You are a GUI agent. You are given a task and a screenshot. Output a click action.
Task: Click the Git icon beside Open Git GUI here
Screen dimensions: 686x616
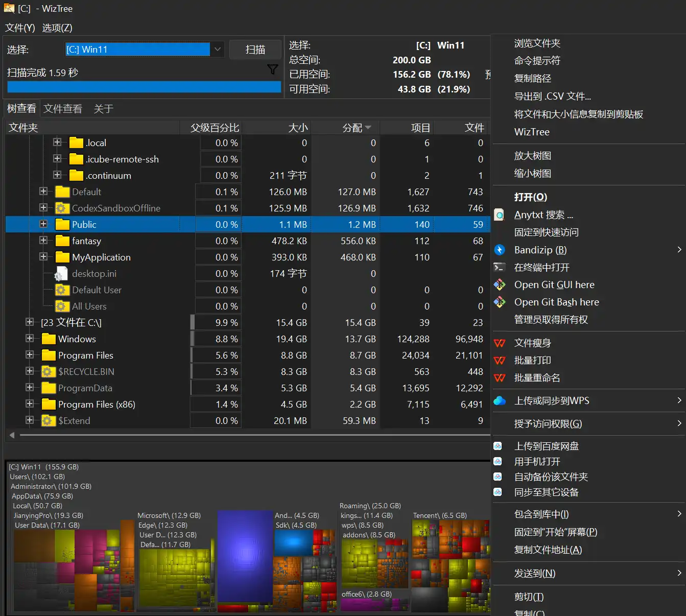tap(500, 285)
